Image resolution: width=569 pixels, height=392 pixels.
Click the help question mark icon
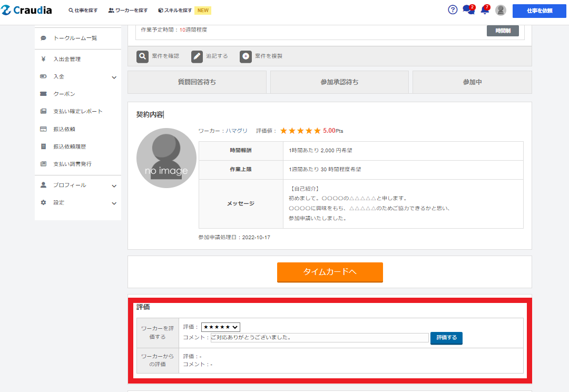[453, 10]
